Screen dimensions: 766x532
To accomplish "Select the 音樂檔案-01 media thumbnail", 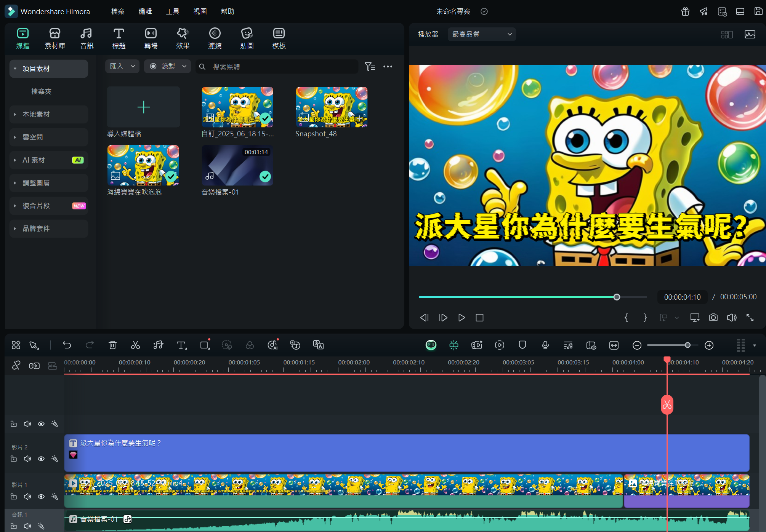I will [237, 165].
